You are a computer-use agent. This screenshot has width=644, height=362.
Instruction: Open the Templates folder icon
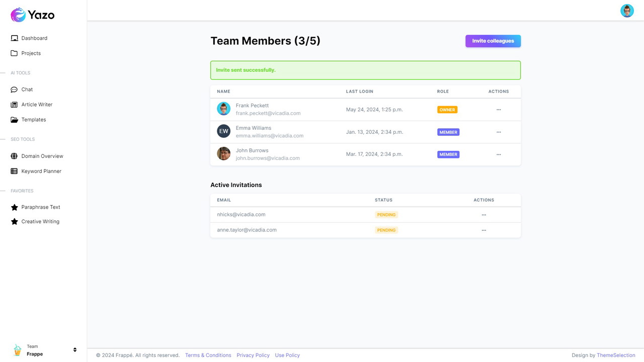click(14, 120)
